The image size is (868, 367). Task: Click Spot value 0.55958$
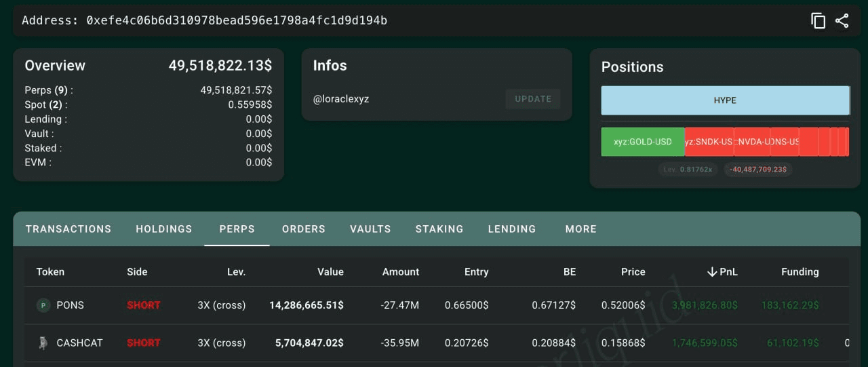pos(250,104)
